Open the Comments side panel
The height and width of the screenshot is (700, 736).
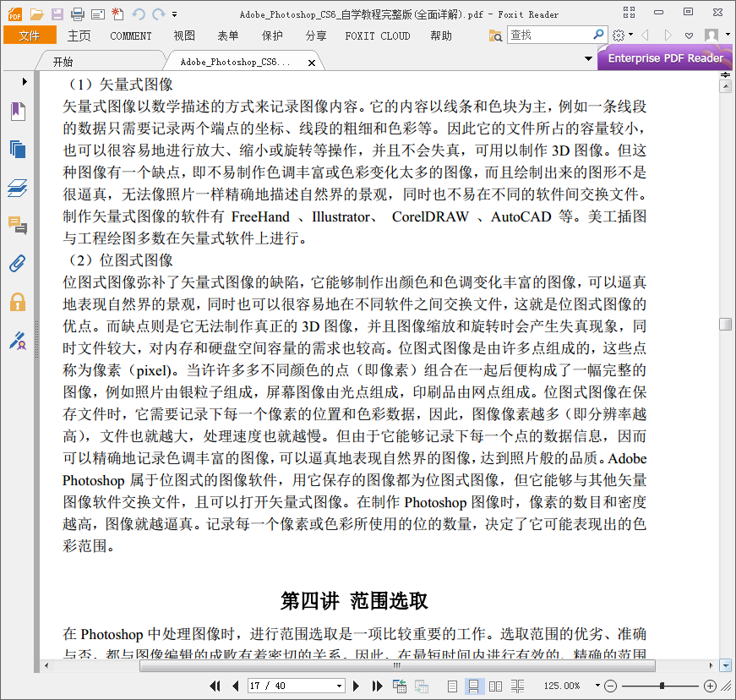click(18, 226)
